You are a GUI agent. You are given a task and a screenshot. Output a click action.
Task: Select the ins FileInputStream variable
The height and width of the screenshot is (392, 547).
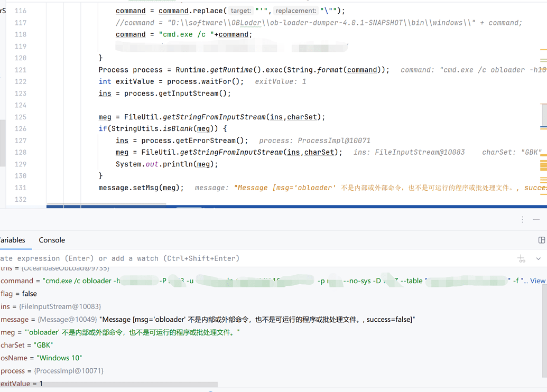click(x=11, y=306)
